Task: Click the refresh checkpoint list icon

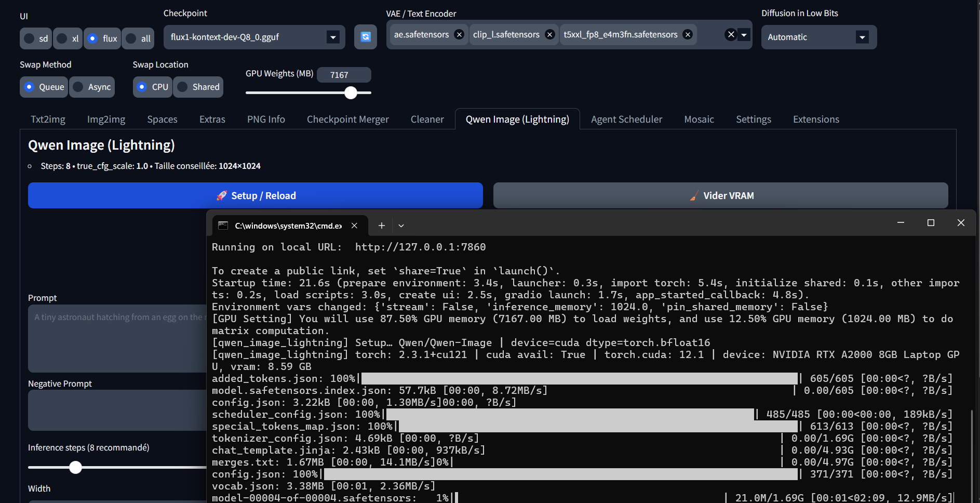Action: tap(366, 37)
